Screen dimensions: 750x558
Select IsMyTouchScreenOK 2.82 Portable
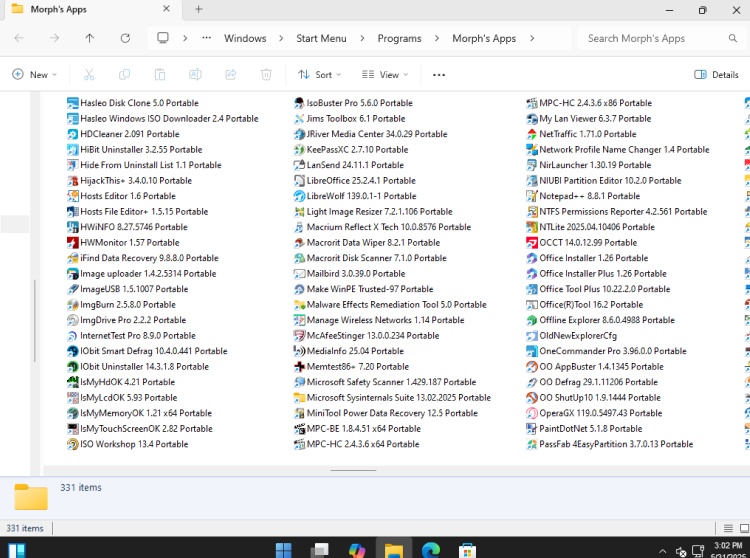[x=140, y=429]
